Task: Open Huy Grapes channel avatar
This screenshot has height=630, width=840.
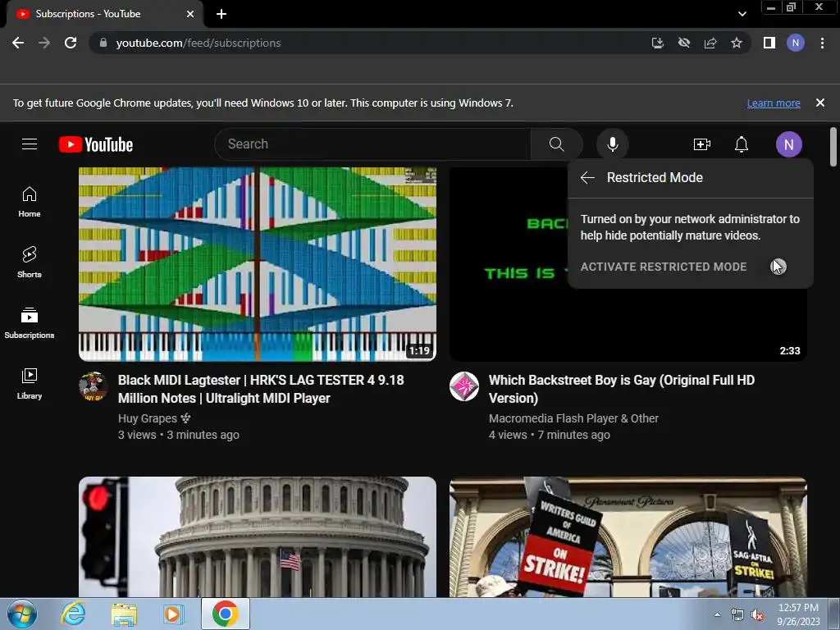Action: [94, 386]
